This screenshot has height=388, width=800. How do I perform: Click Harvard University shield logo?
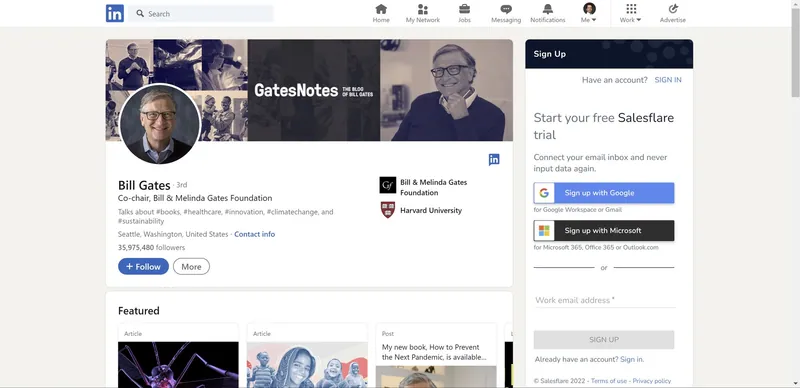click(x=388, y=210)
